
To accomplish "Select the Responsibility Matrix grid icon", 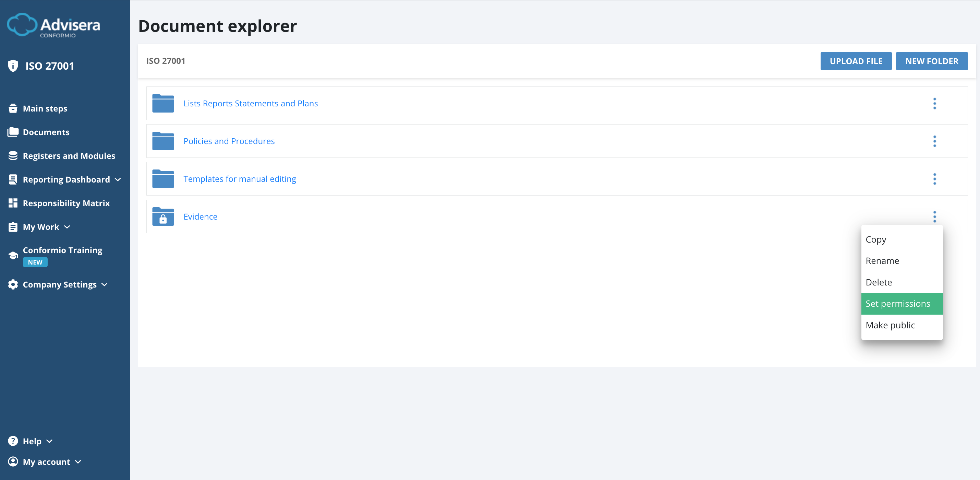I will (13, 203).
